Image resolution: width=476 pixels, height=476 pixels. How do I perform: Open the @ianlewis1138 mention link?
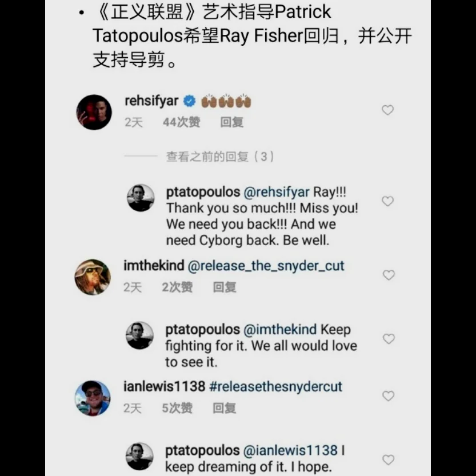(x=290, y=450)
